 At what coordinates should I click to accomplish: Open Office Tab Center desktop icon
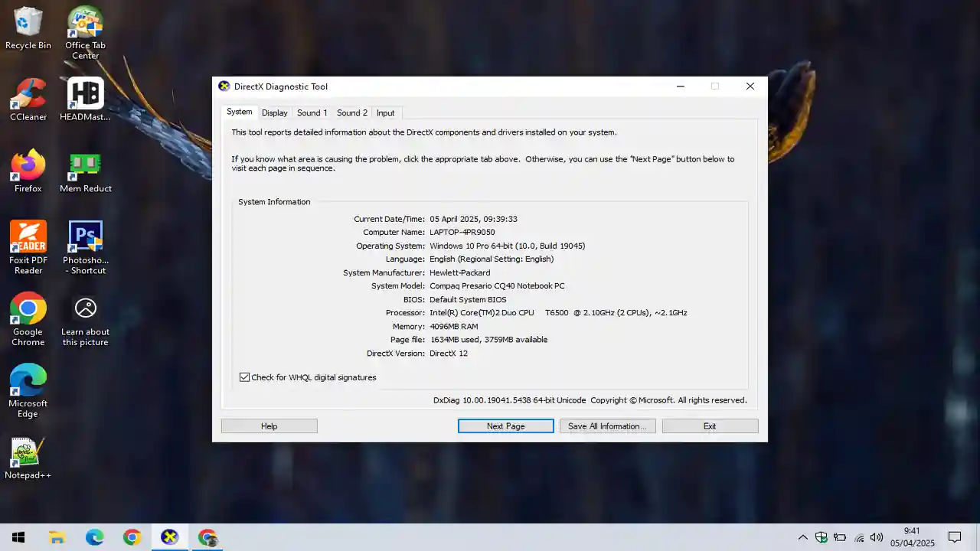(x=86, y=33)
